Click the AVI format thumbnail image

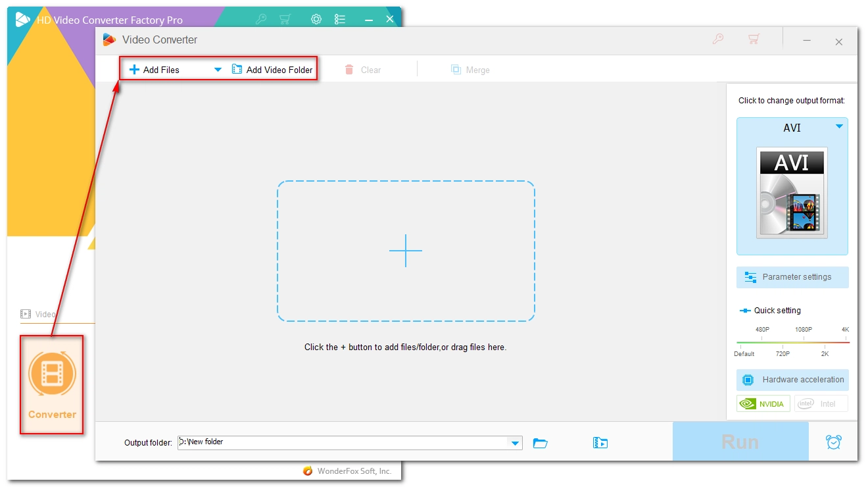click(x=792, y=193)
